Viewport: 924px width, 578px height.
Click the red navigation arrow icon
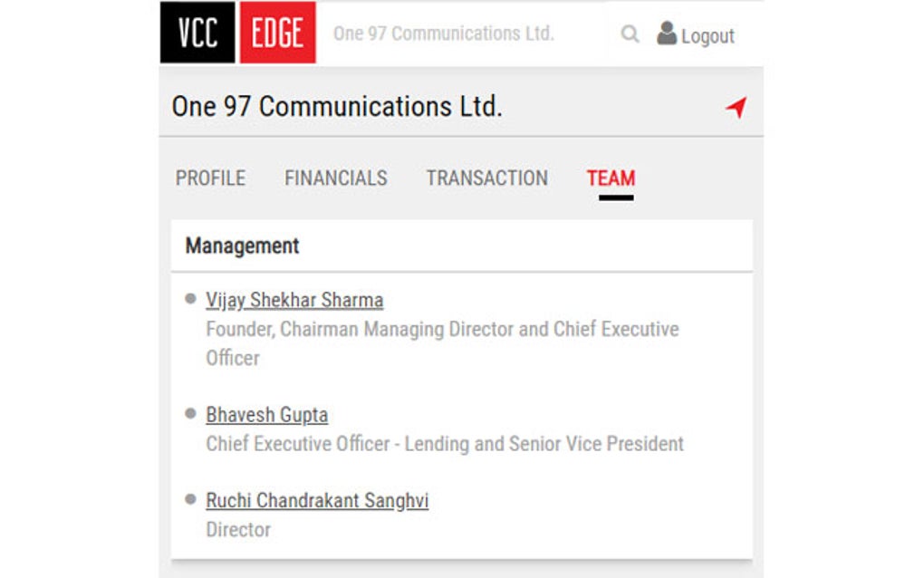click(x=736, y=108)
